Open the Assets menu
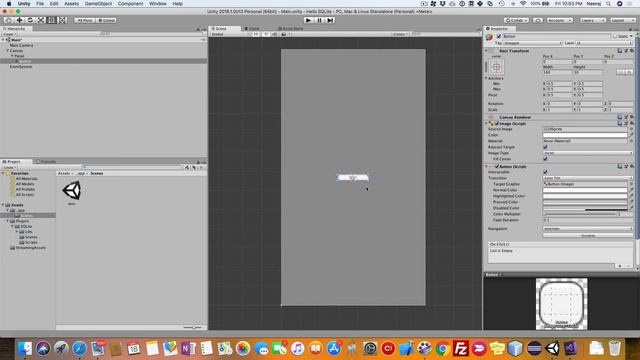The width and height of the screenshot is (640, 360). (71, 4)
